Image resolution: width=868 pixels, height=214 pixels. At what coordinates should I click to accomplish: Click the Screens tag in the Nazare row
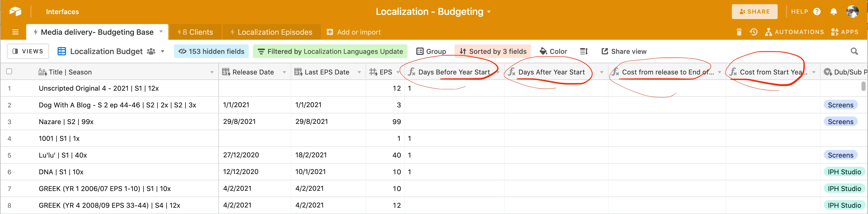click(840, 122)
